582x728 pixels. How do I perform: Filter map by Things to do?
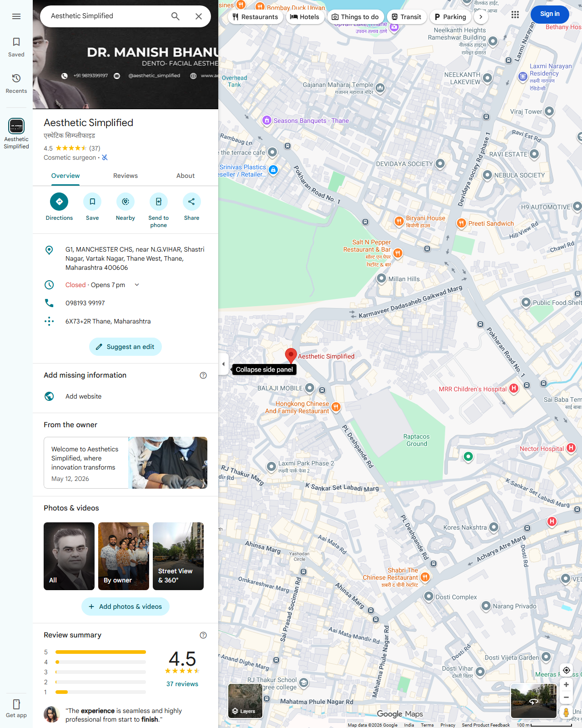click(x=355, y=17)
